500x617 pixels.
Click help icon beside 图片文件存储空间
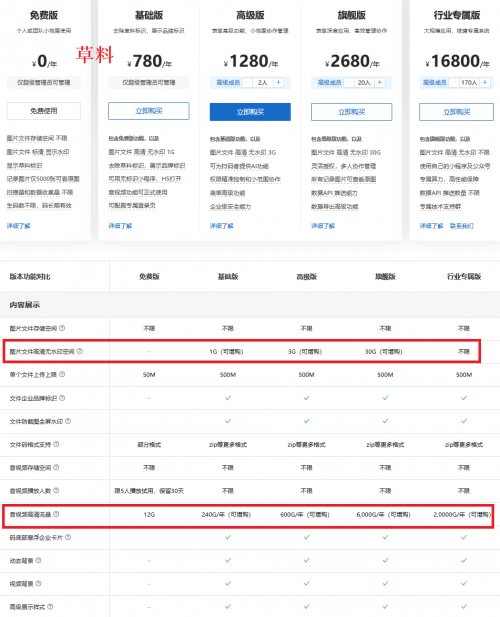pyautogui.click(x=62, y=328)
